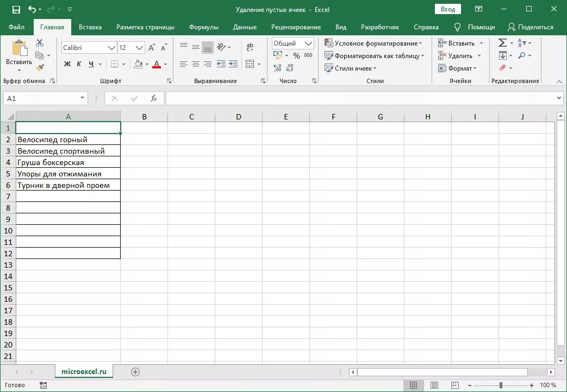Open the Name Box dropdown arrow
The image size is (567, 392).
(x=83, y=98)
